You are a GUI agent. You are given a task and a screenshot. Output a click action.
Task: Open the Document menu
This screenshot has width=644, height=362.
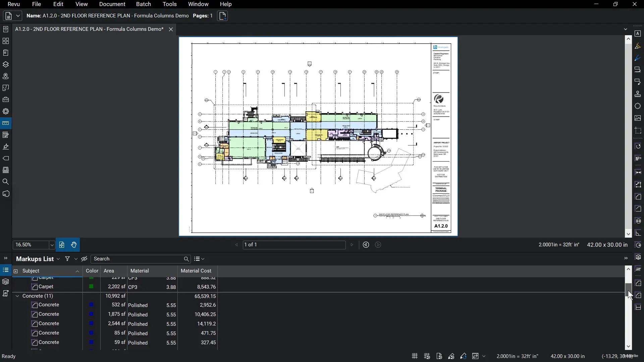point(112,4)
